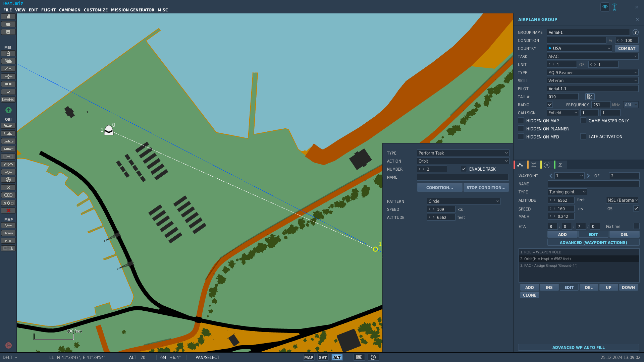Image resolution: width=644 pixels, height=362 pixels.
Task: Toggle the LATE ACTIVATION checkbox
Action: (583, 136)
